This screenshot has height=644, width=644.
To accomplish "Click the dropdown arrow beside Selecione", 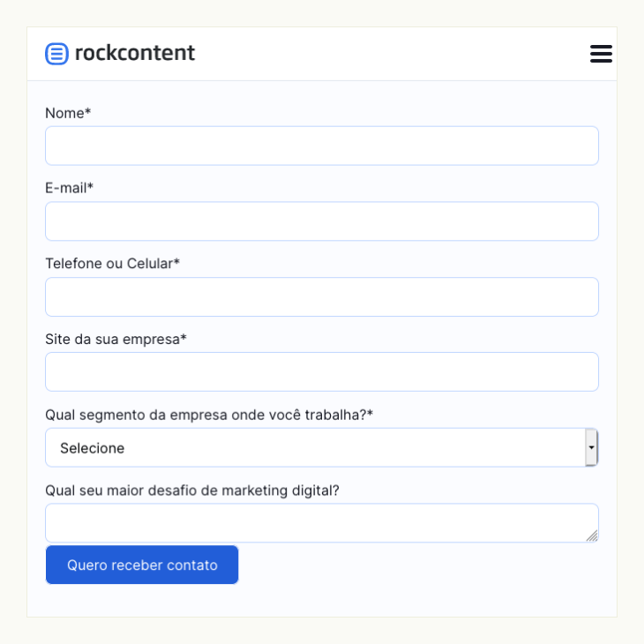I will [591, 447].
